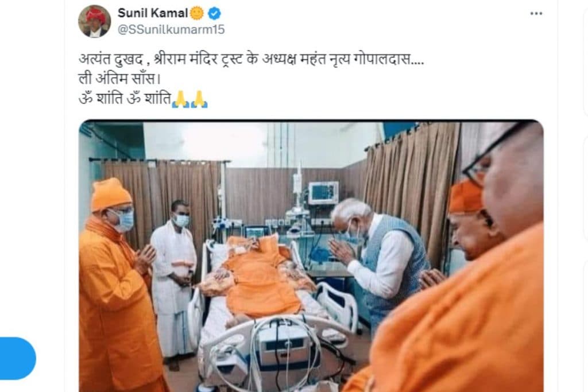This screenshot has height=392, width=588.
Task: Open the Sunil Kamal display name link
Action: coord(153,14)
